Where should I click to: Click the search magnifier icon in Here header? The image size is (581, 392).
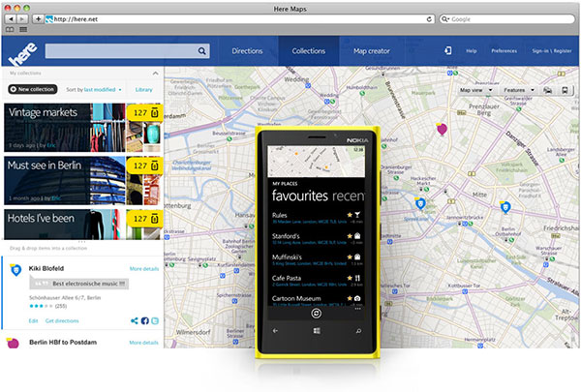201,51
